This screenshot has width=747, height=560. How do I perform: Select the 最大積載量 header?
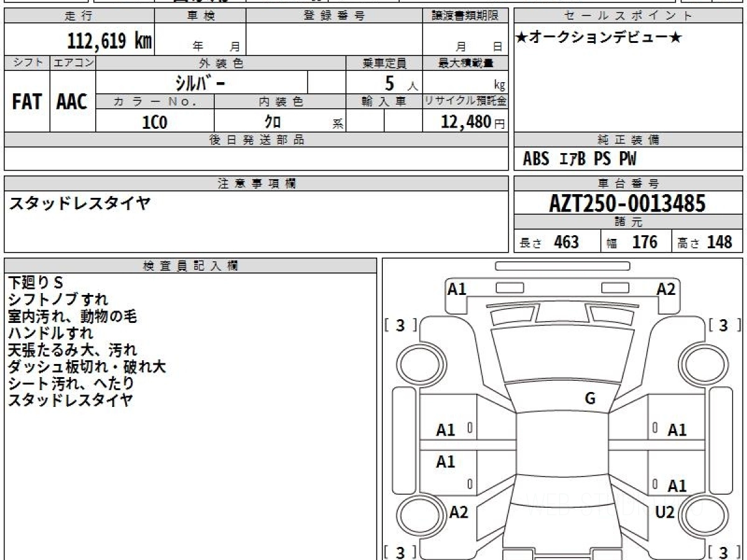tap(466, 63)
